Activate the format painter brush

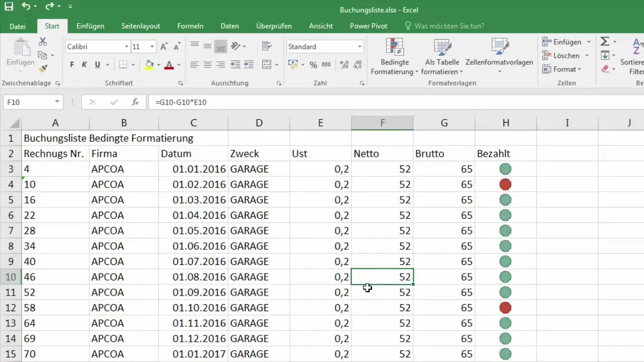[43, 68]
